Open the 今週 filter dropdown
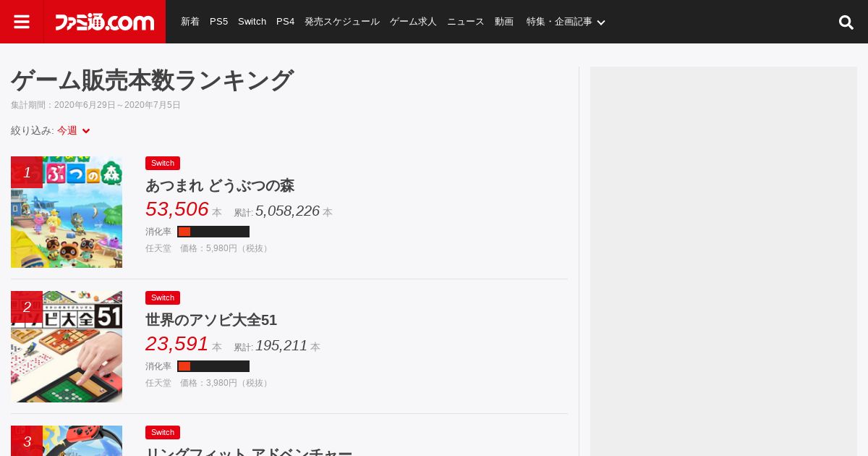The height and width of the screenshot is (456, 868). point(74,130)
